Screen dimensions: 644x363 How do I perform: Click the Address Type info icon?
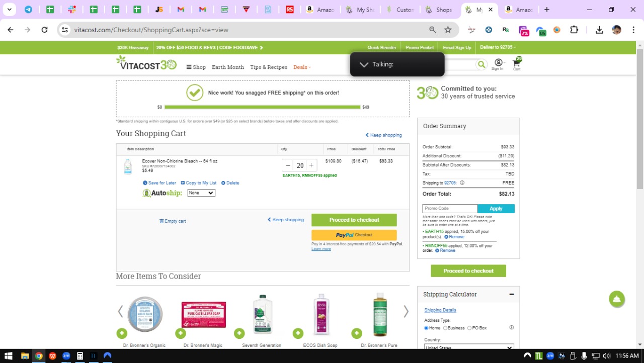(x=511, y=328)
